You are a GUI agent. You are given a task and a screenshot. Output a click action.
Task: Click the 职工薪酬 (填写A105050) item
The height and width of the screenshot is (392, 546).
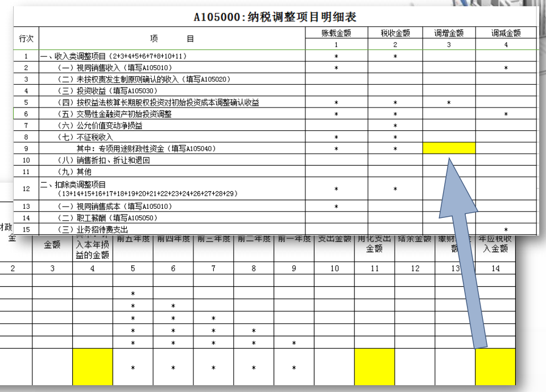(107, 218)
